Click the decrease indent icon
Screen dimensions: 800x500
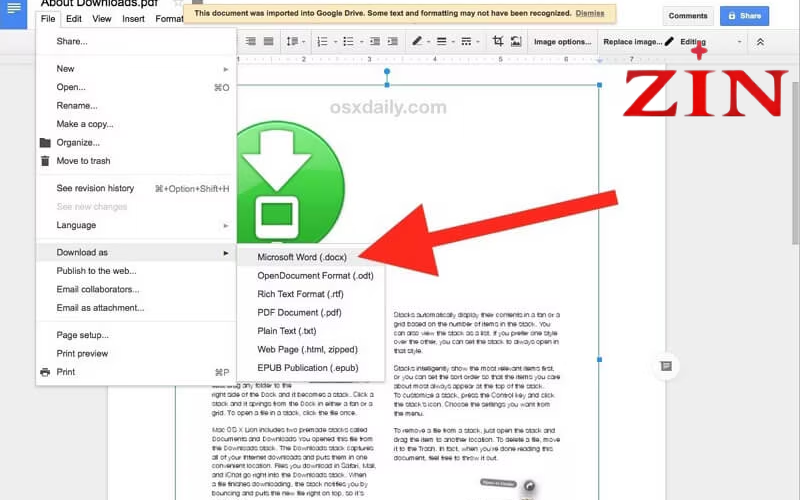375,41
